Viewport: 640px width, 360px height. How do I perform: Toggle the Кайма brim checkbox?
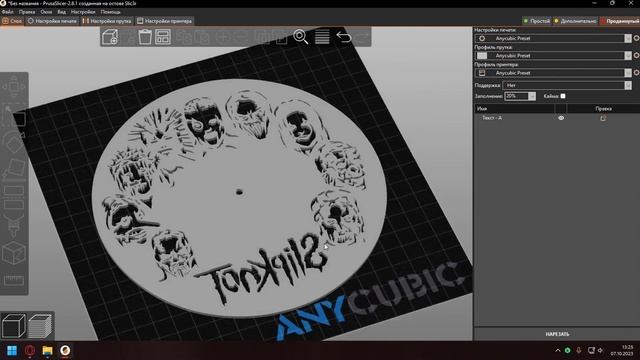coord(563,96)
